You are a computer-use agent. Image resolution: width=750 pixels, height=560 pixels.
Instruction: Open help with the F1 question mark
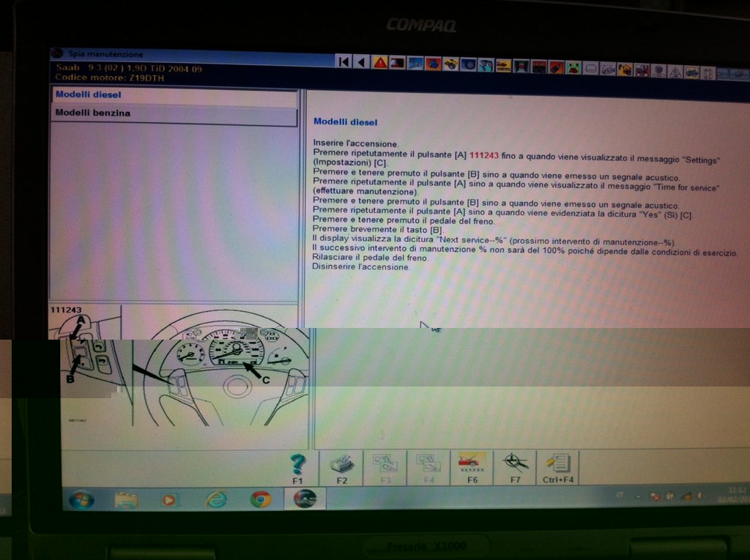click(297, 468)
